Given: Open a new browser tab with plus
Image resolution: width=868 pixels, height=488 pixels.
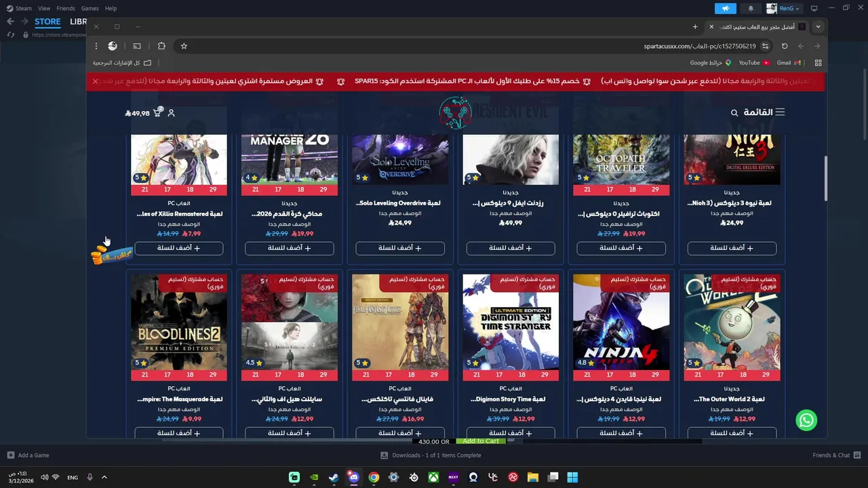Looking at the screenshot, I should click(x=695, y=26).
